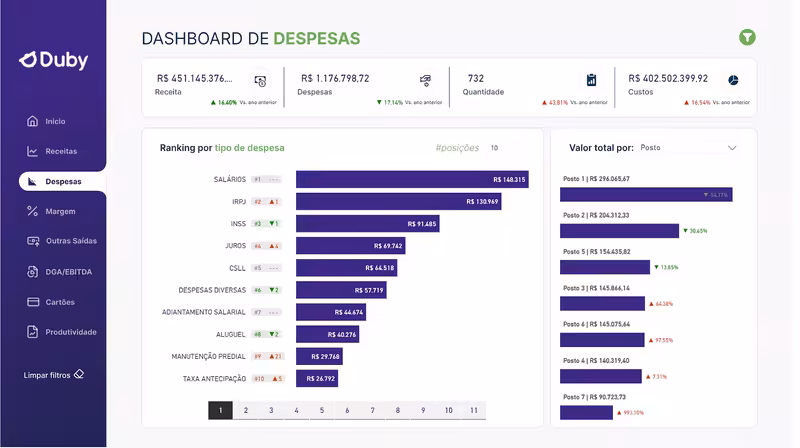Viewport: 800px width, 448px height.
Task: Go to pagination page 9
Action: pyautogui.click(x=423, y=410)
